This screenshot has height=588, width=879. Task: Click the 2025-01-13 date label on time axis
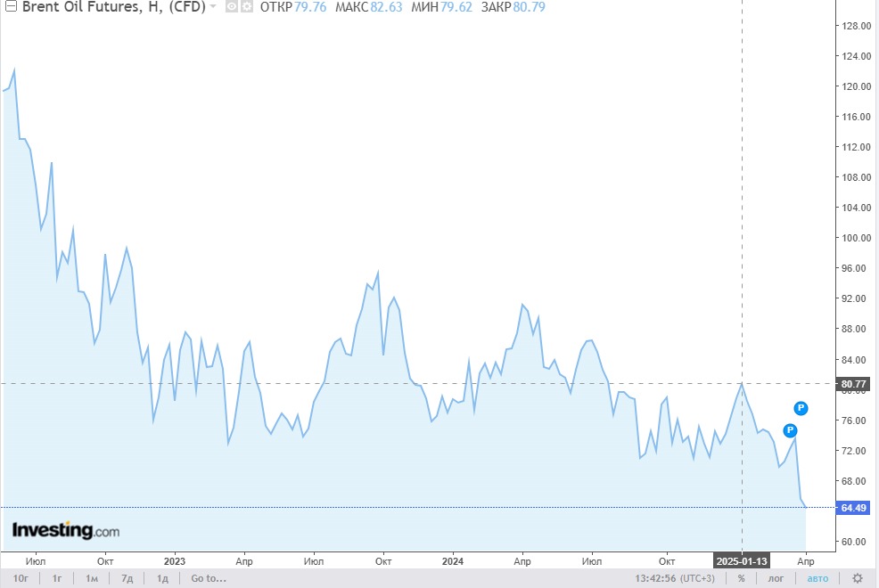(x=742, y=561)
